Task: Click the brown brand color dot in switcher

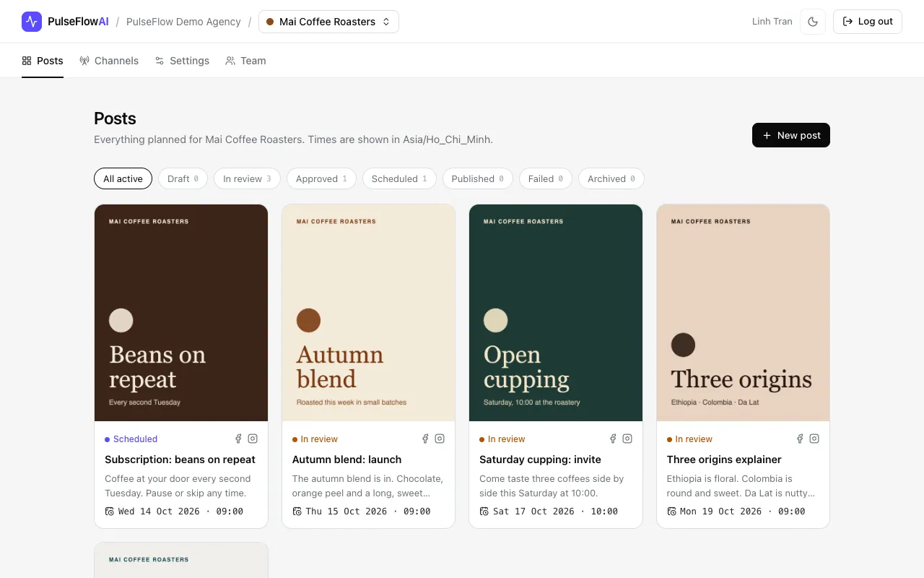Action: 270,22
